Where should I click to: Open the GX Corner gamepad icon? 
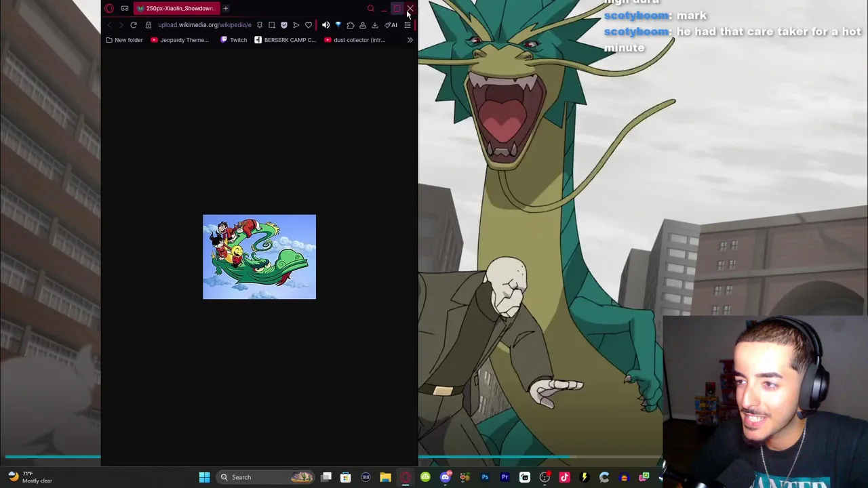coord(125,9)
